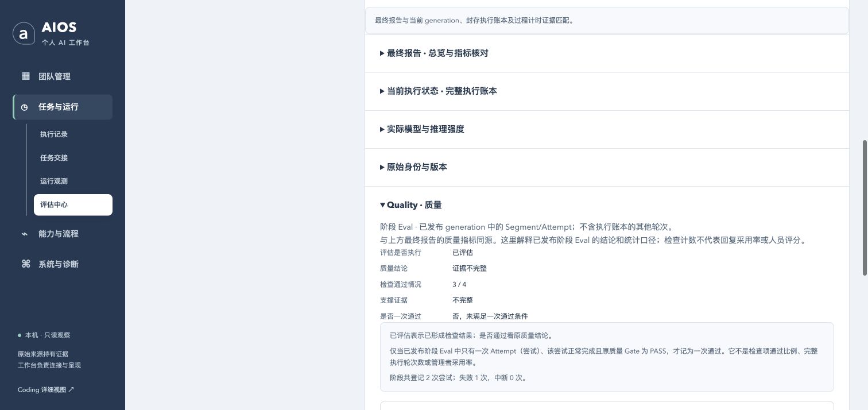This screenshot has height=410, width=868.
Task: Click the 不完整 supporting evidence value
Action: point(463,300)
